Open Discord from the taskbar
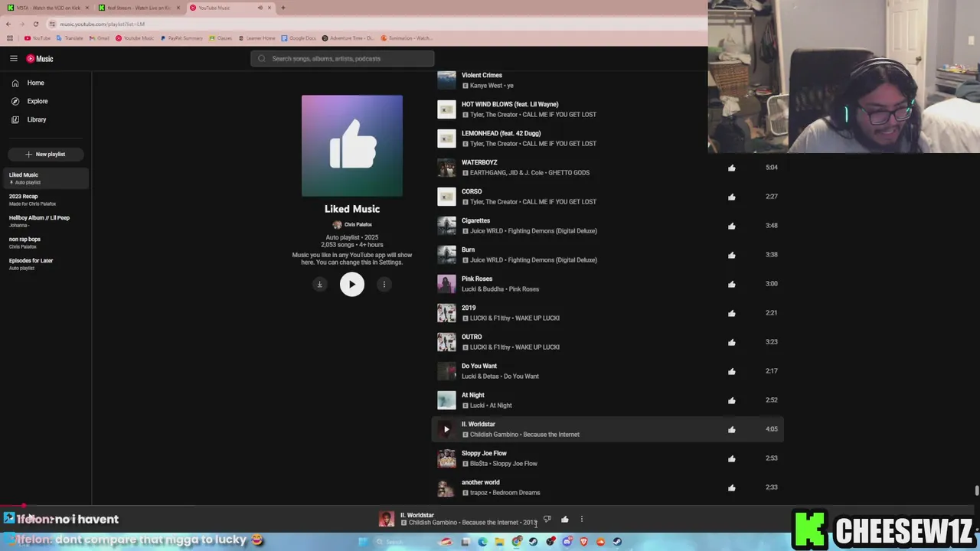The width and height of the screenshot is (980, 551). point(567,542)
